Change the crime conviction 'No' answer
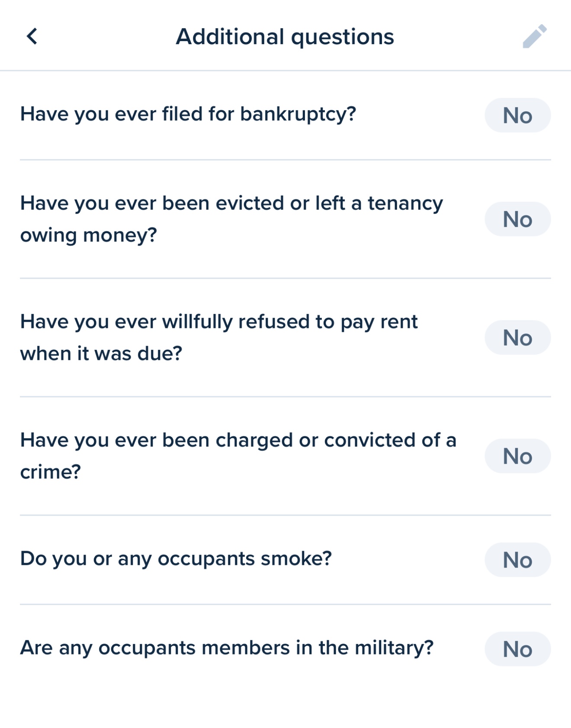 click(517, 456)
